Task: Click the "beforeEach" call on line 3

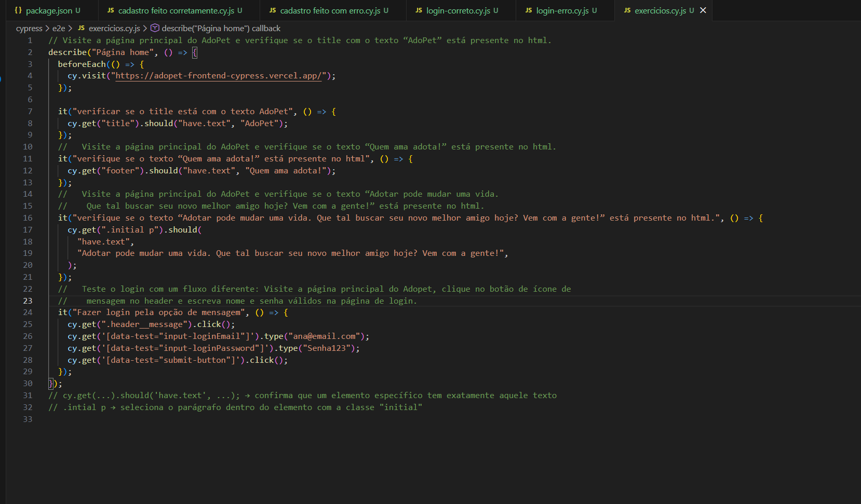Action: pyautogui.click(x=82, y=64)
